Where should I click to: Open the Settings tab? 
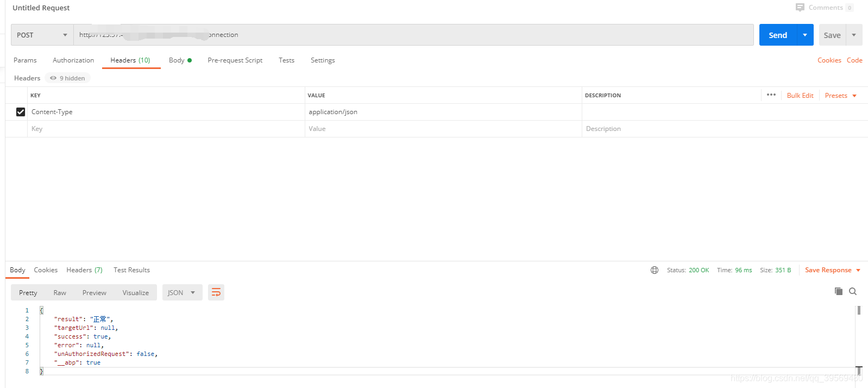tap(323, 60)
